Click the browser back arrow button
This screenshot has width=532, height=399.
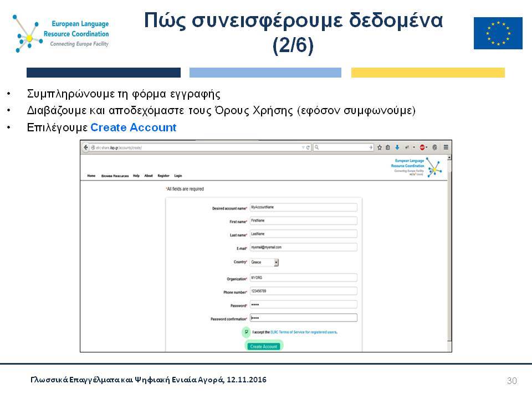pos(86,147)
